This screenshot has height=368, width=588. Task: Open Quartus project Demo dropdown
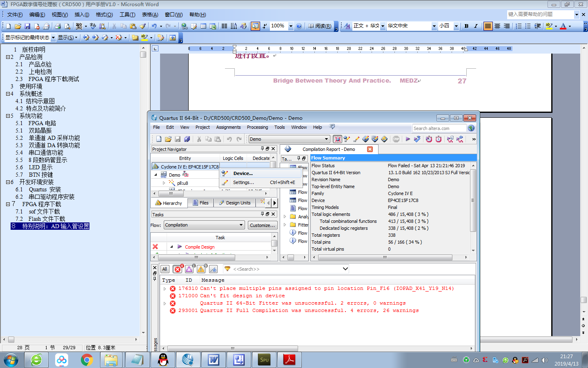(289, 139)
